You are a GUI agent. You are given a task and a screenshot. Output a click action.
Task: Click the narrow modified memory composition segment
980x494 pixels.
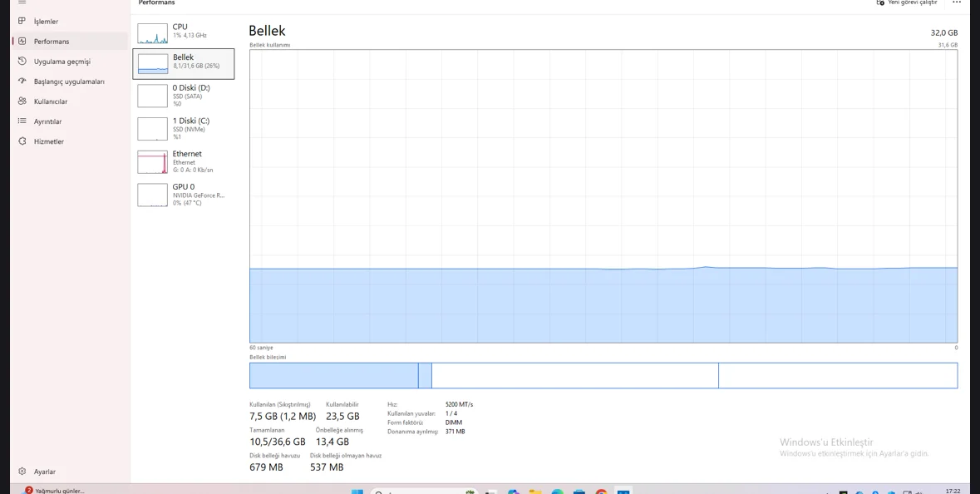(425, 375)
